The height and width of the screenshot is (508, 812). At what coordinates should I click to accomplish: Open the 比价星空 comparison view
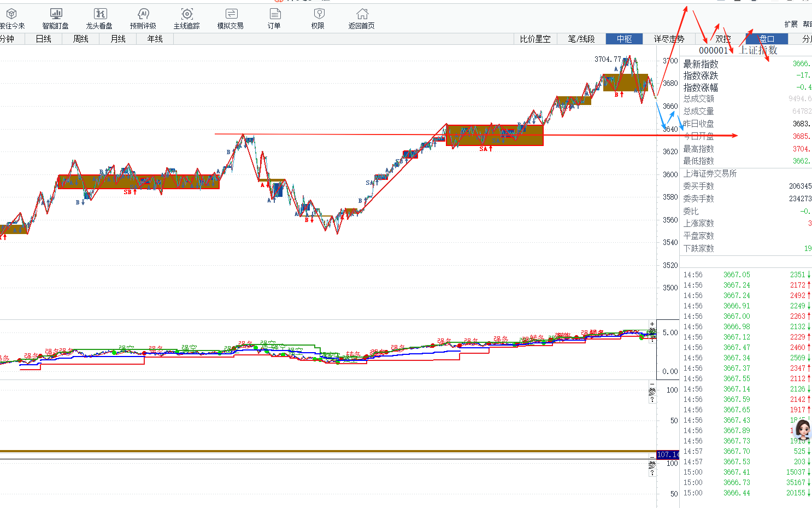click(x=535, y=39)
